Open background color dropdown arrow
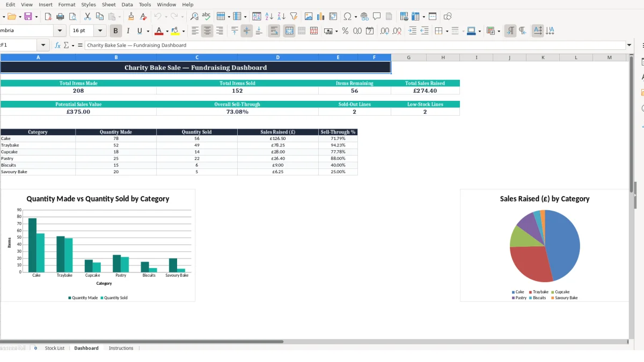The image size is (644, 362). [479, 31]
